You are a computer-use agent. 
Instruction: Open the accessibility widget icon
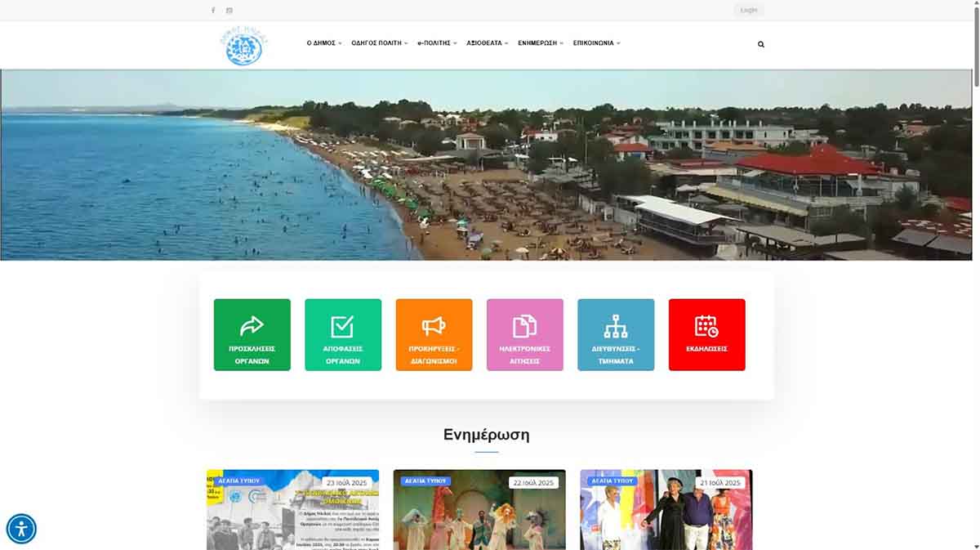pos(21,529)
